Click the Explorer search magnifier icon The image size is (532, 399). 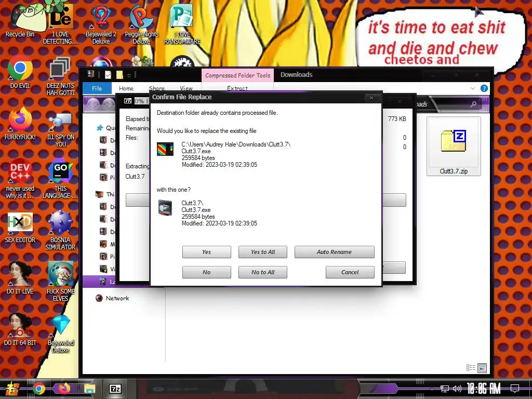point(473,104)
